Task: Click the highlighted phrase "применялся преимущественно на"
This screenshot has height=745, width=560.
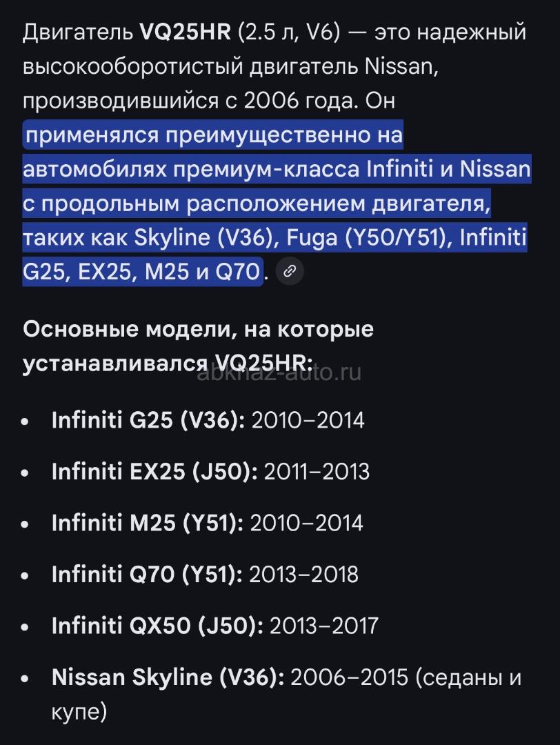Action: pyautogui.click(x=212, y=135)
